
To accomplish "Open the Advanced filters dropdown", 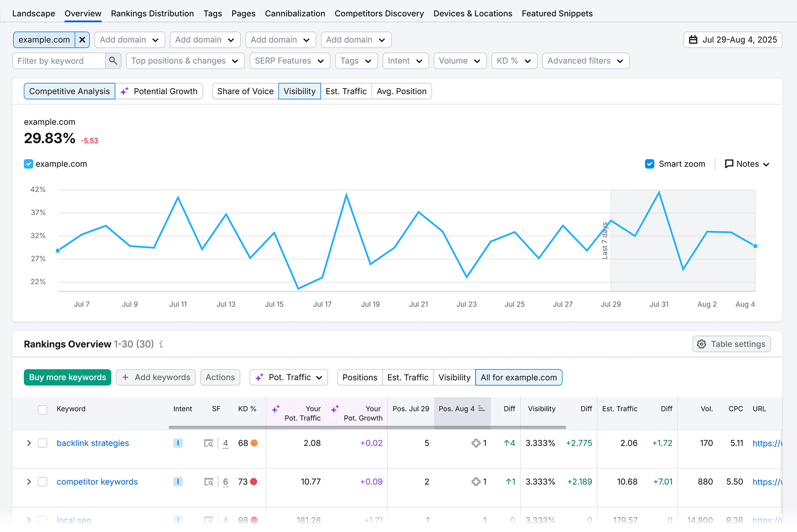I will [586, 61].
